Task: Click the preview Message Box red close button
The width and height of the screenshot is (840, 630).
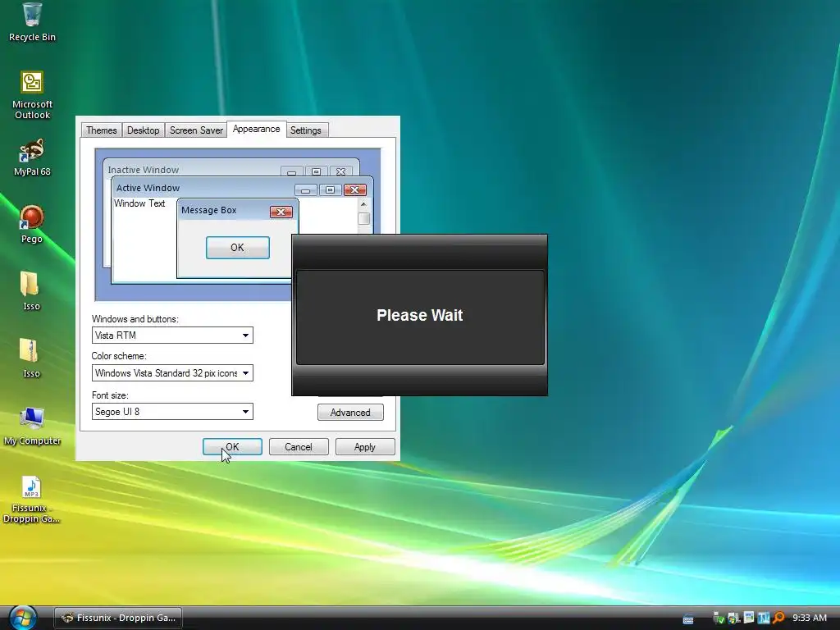Action: (x=281, y=212)
